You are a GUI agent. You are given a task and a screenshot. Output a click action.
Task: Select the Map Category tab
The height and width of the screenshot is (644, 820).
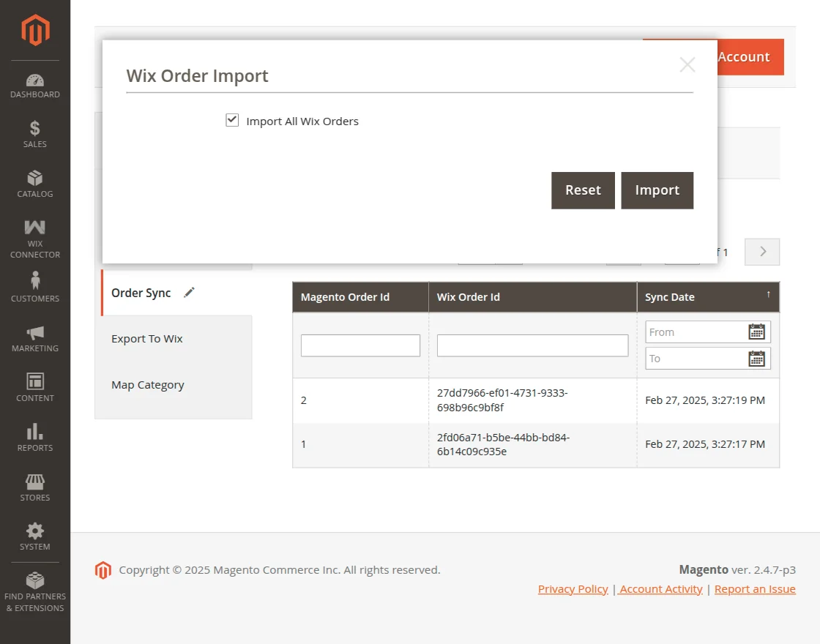[x=148, y=385]
